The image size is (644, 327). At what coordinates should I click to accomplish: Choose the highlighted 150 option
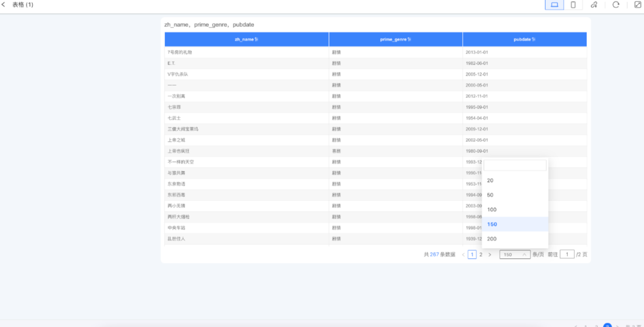click(515, 224)
